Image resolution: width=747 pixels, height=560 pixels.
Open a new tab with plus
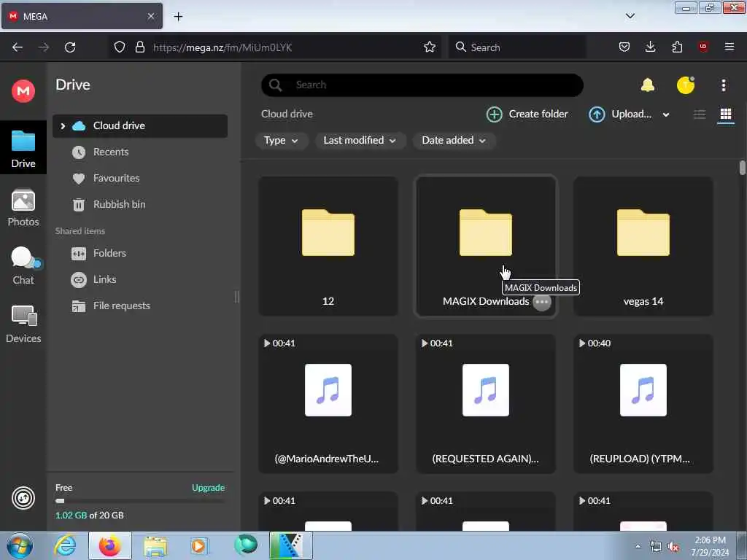pos(178,17)
